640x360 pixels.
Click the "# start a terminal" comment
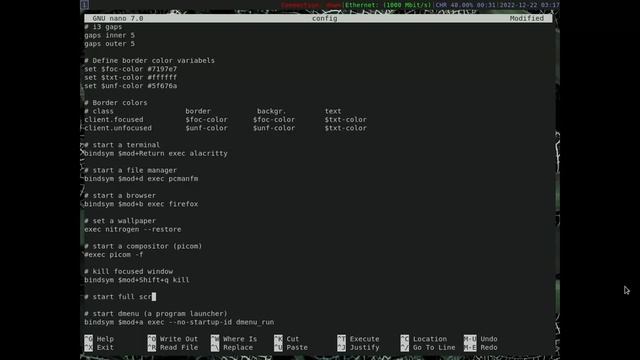[x=122, y=145]
